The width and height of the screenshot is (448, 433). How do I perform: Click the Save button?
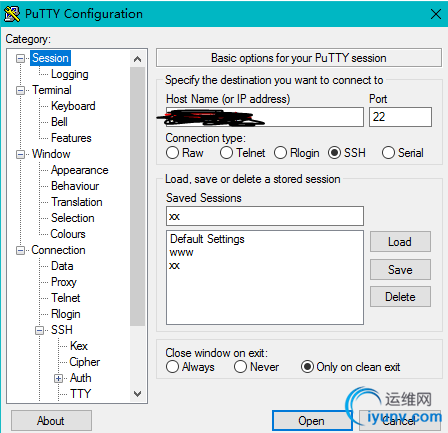(x=400, y=270)
